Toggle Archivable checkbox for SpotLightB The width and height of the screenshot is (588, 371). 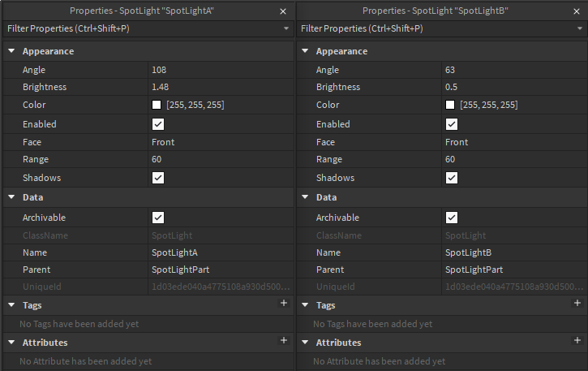tap(452, 218)
